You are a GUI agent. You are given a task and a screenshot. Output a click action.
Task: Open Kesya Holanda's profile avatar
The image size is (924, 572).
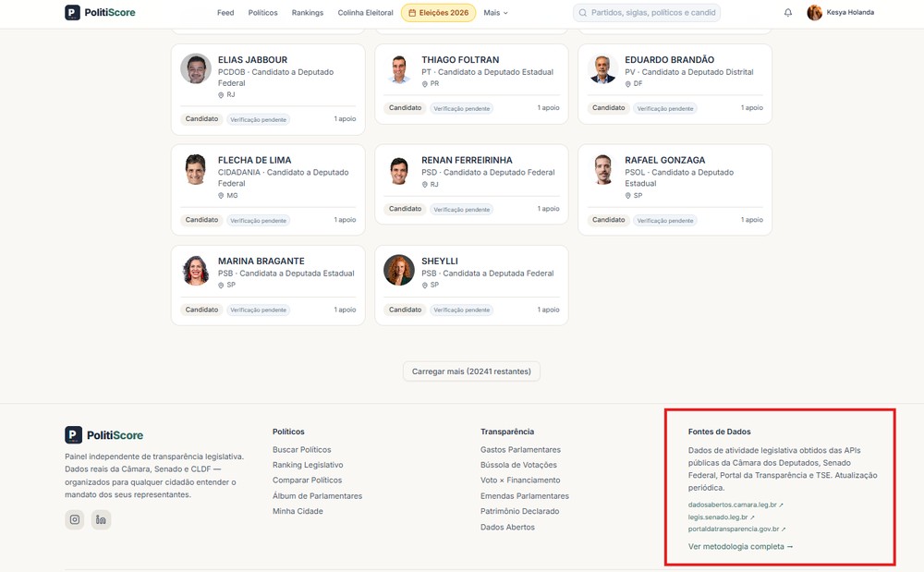point(814,12)
